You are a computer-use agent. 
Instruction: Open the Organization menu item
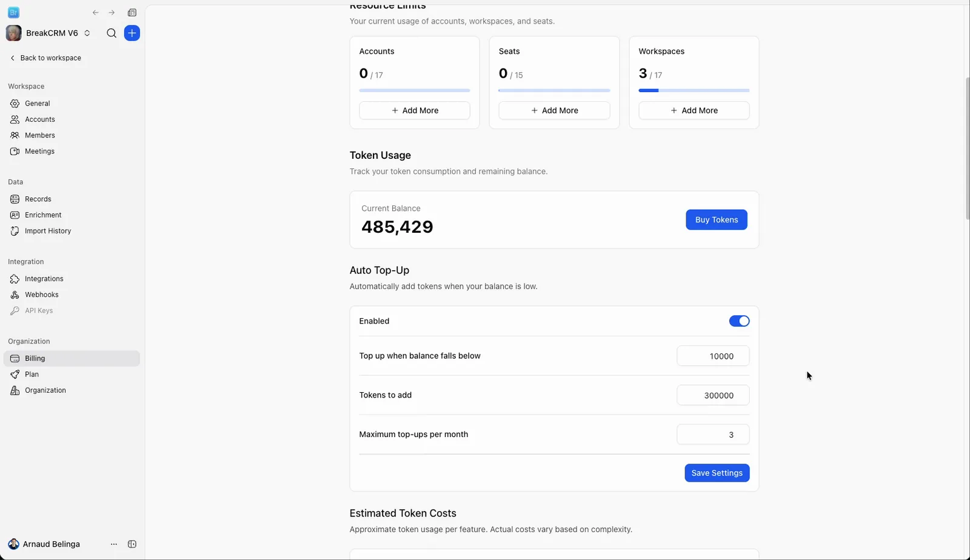[x=72, y=390]
